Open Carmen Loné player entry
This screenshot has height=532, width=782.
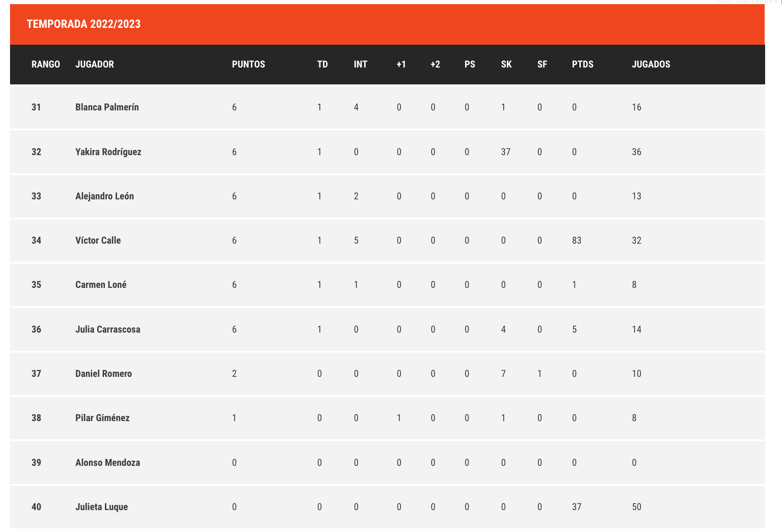101,285
